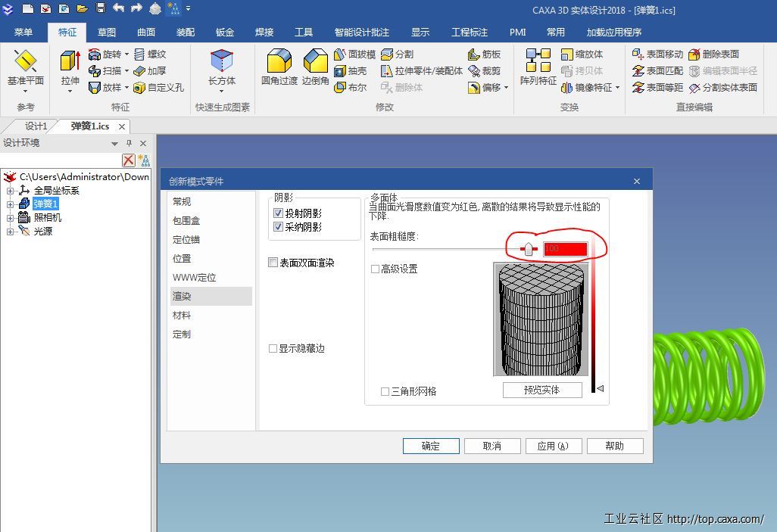This screenshot has height=532, width=777.
Task: Check 高级设置 advanced settings
Action: click(x=375, y=269)
